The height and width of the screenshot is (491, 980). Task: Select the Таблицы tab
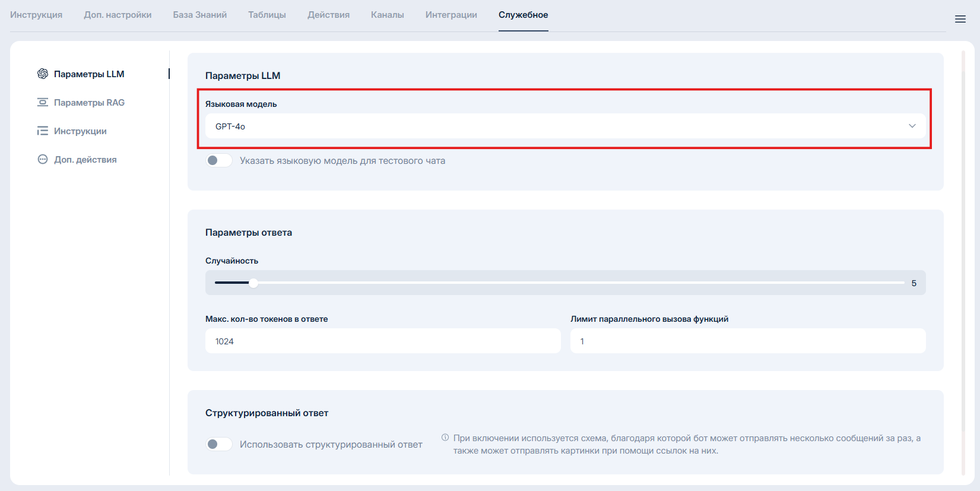pyautogui.click(x=267, y=15)
